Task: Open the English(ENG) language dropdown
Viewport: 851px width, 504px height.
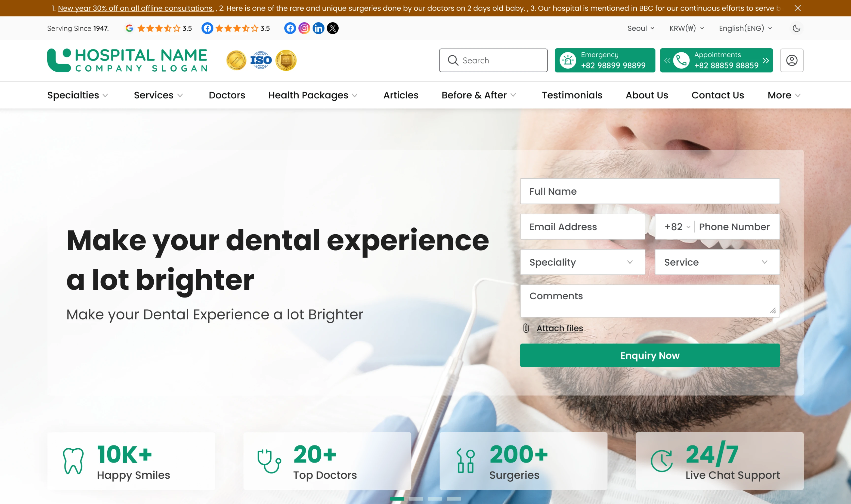Action: [x=745, y=28]
